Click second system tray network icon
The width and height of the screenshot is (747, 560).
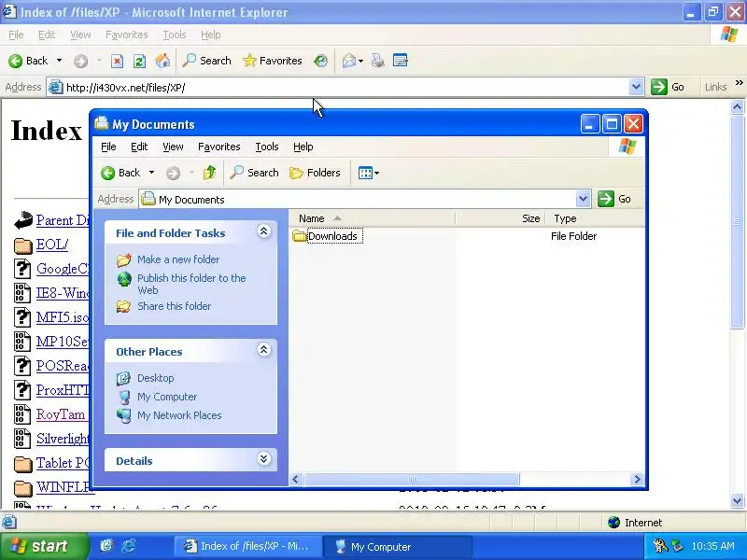676,546
